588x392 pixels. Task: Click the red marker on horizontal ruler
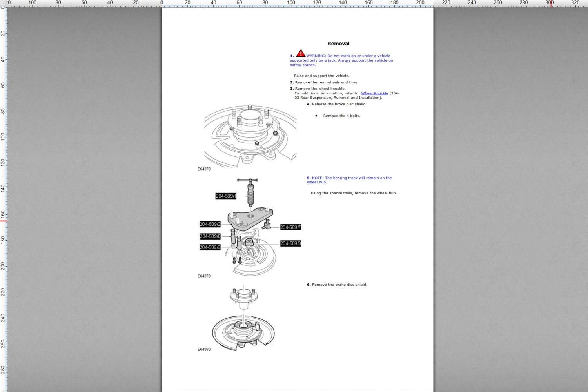point(550,4)
